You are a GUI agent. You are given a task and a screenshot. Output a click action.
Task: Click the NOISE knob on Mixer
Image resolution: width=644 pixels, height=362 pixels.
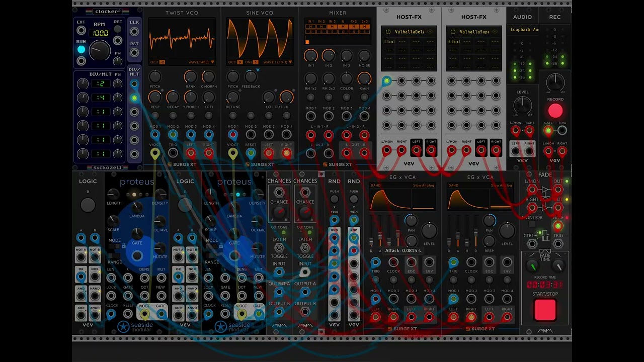[364, 55]
